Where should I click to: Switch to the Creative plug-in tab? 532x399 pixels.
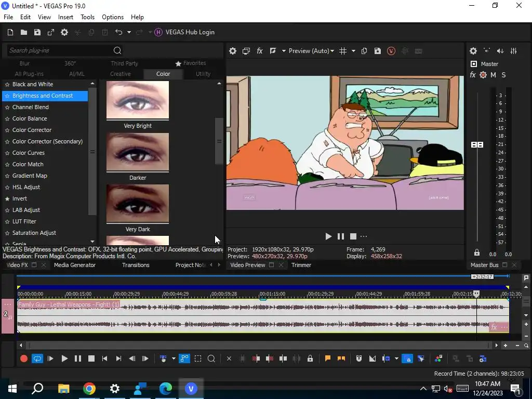click(x=121, y=74)
